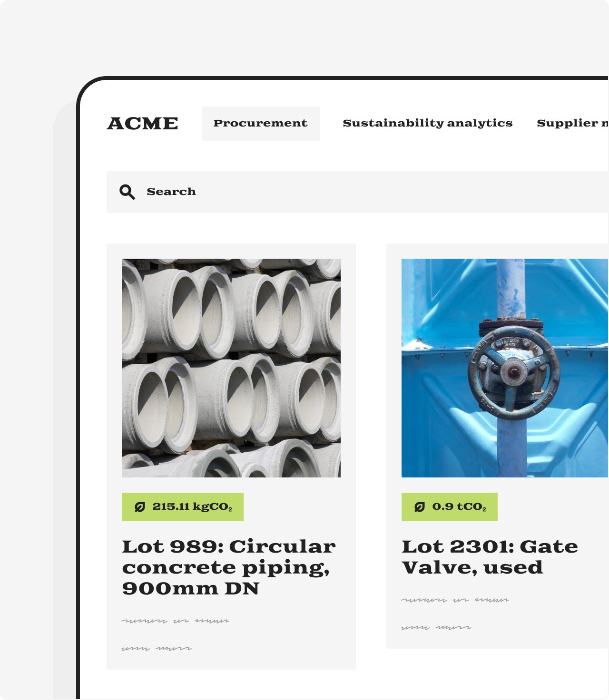Click the leaf icon on 0.9 tCO₂ badge

tap(419, 507)
